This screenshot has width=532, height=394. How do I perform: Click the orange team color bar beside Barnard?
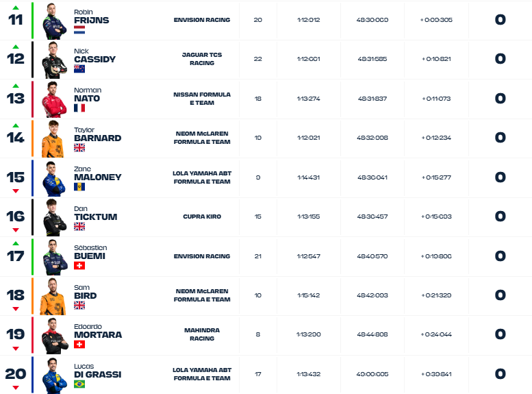click(33, 138)
